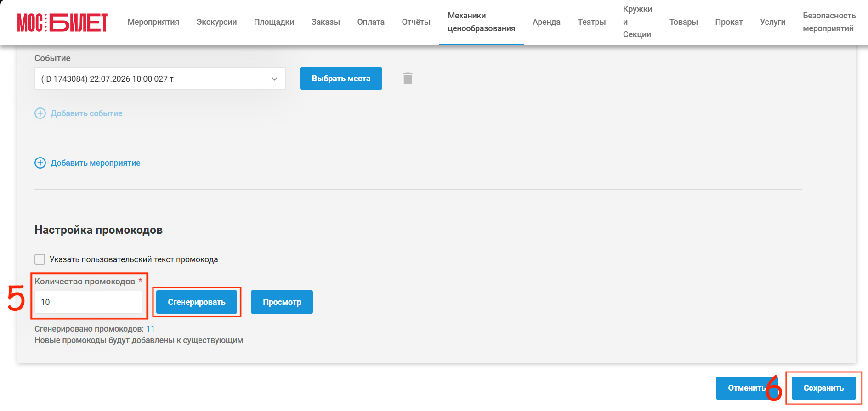Click the Выбрать места button
This screenshot has width=868, height=411.
tap(341, 79)
